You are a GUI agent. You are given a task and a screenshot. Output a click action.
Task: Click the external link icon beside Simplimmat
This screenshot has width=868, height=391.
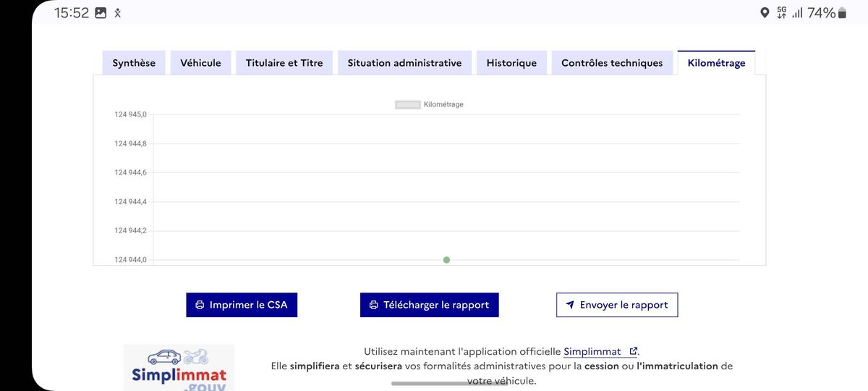coord(633,351)
